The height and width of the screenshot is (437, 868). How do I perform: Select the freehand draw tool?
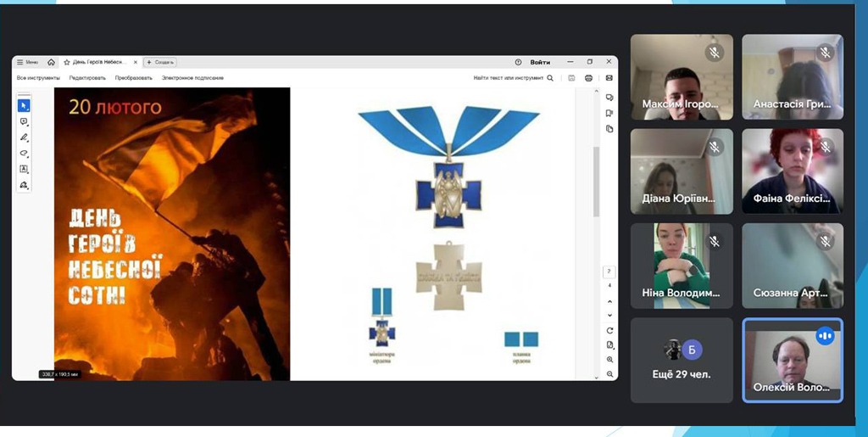click(24, 154)
